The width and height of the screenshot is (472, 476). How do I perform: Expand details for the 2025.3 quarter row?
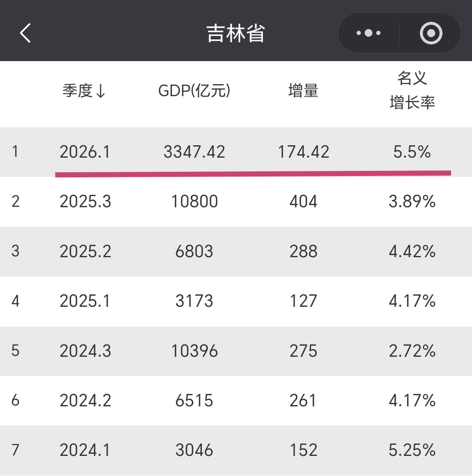click(236, 201)
